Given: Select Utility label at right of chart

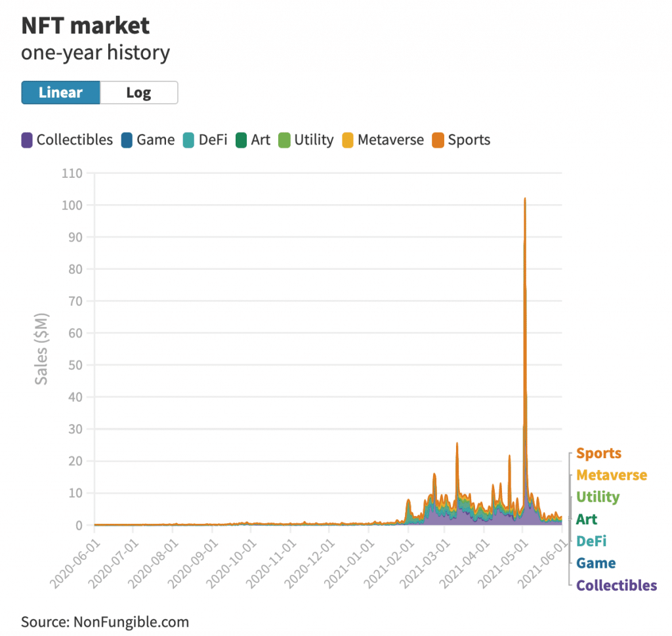Looking at the screenshot, I should (597, 497).
